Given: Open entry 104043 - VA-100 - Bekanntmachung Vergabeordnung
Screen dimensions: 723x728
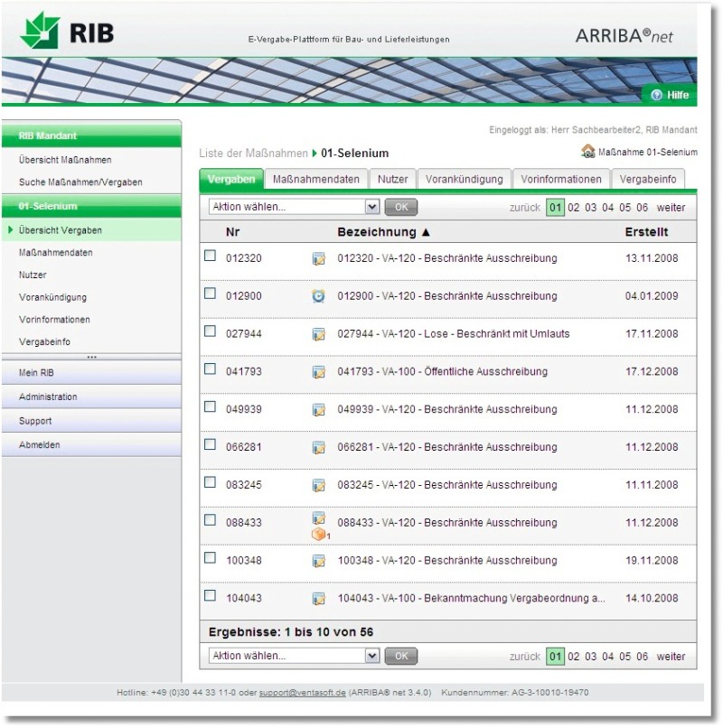Looking at the screenshot, I should pos(471,599).
